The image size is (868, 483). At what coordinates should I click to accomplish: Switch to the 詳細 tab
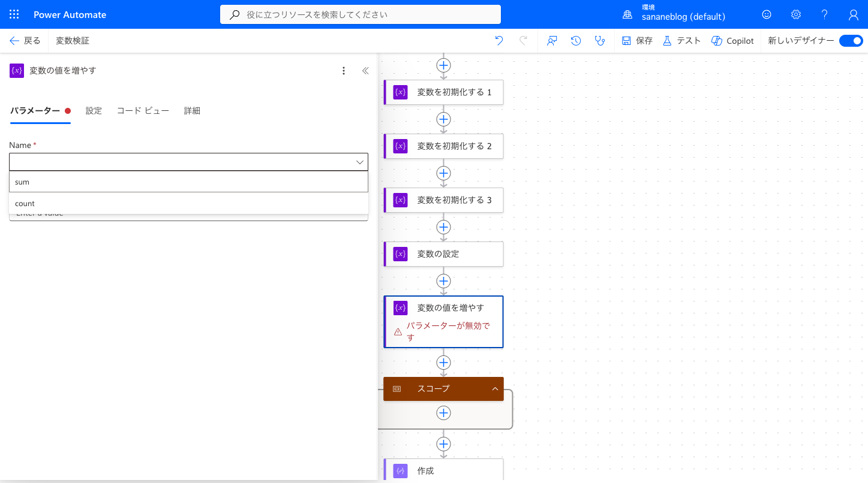point(192,111)
